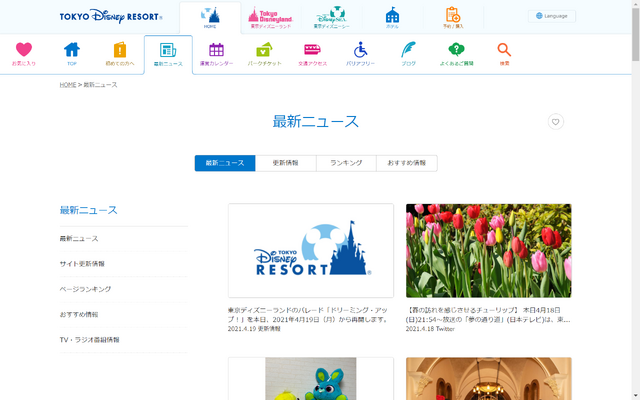Click the Tokyo Disney Resort logo
The width and height of the screenshot is (640, 400).
coord(111,16)
